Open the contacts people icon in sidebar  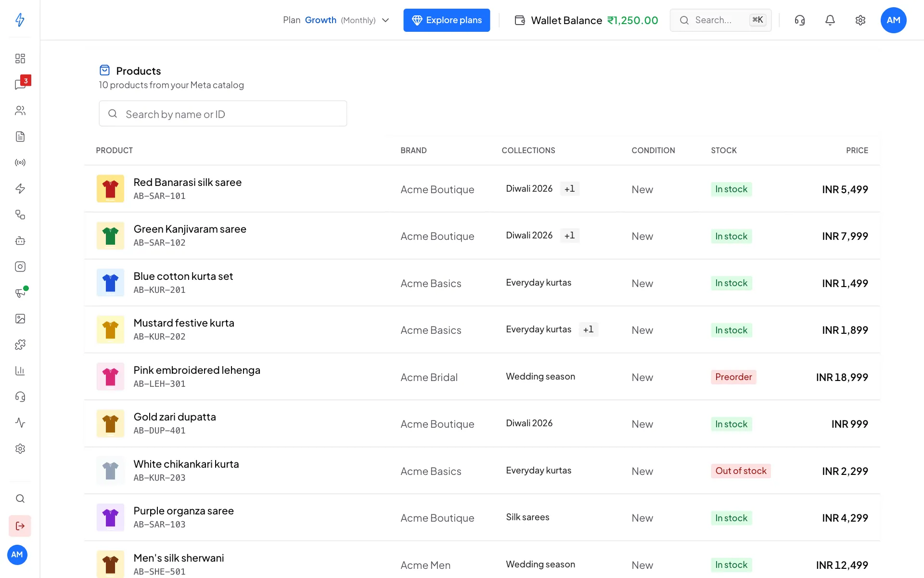point(20,110)
